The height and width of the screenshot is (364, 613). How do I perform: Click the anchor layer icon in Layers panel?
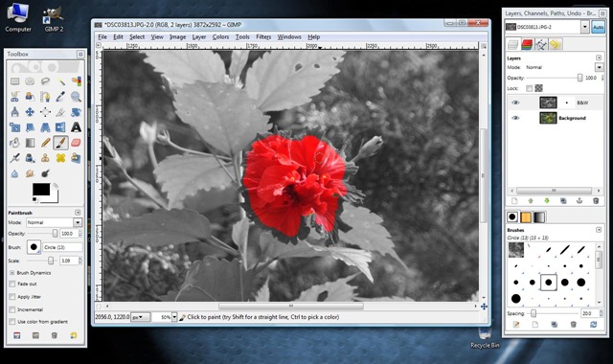tap(579, 200)
